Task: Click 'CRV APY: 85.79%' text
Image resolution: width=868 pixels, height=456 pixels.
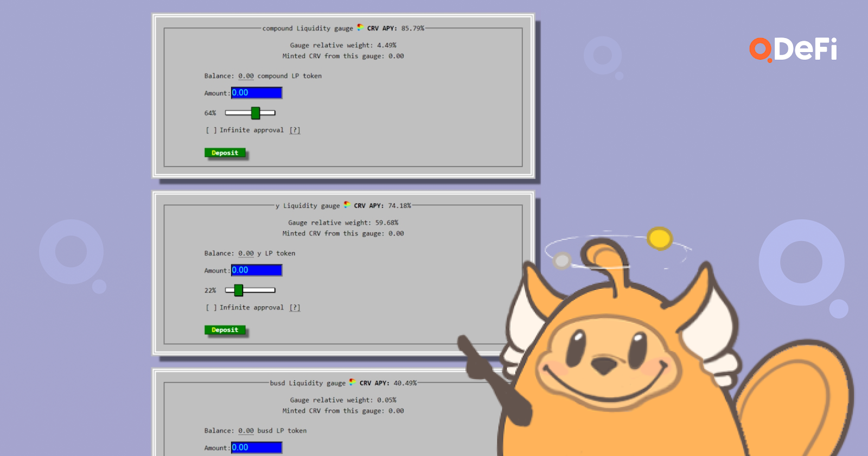Action: click(395, 28)
